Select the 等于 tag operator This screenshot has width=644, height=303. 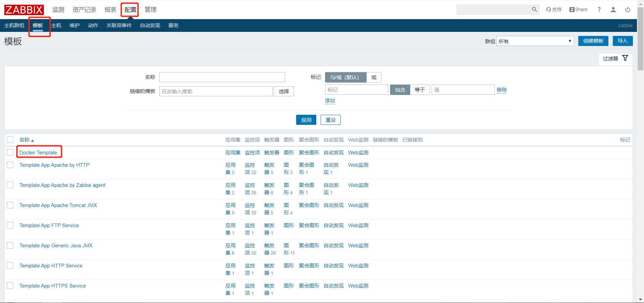pyautogui.click(x=420, y=90)
